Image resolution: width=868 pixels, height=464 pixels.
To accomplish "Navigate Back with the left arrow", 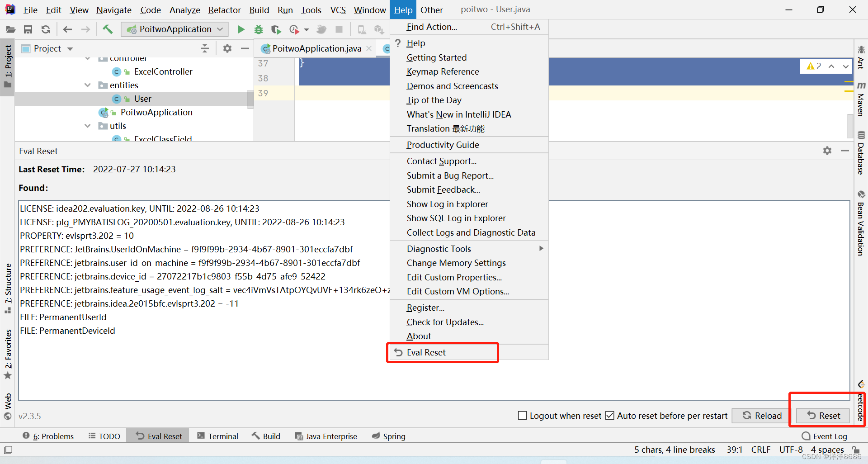I will point(67,29).
